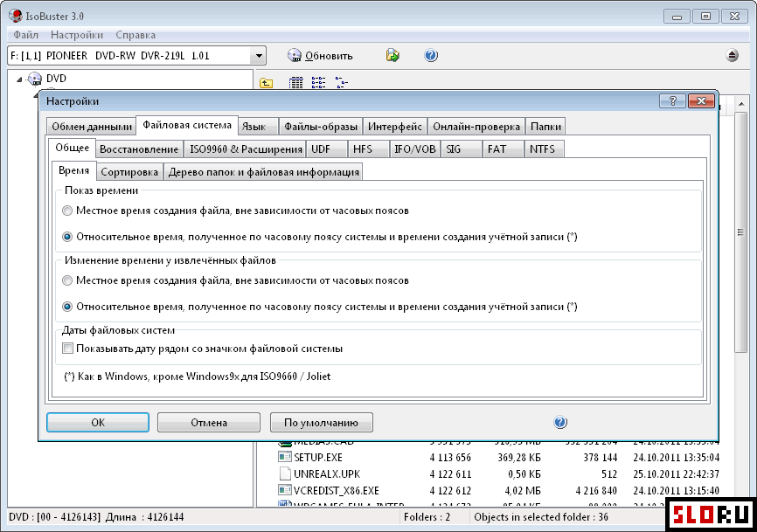Select local time under Изменение времени у извлечённых файлов

click(67, 280)
